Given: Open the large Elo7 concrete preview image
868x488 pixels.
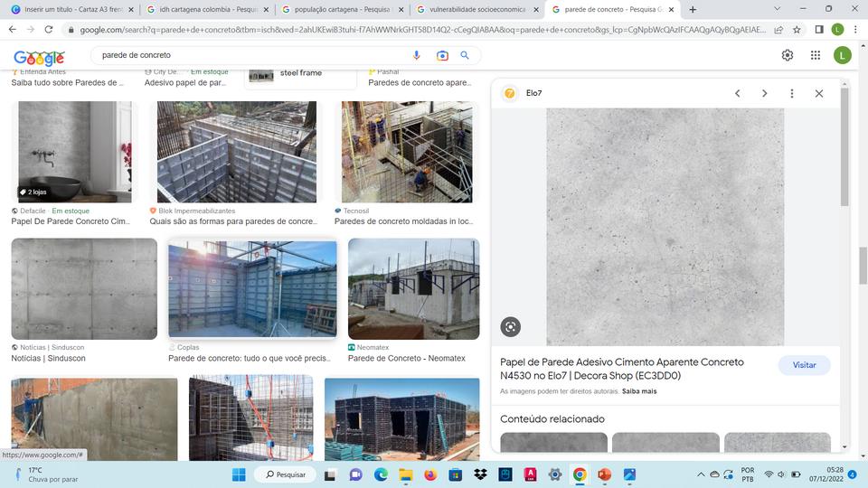Looking at the screenshot, I should [x=665, y=227].
